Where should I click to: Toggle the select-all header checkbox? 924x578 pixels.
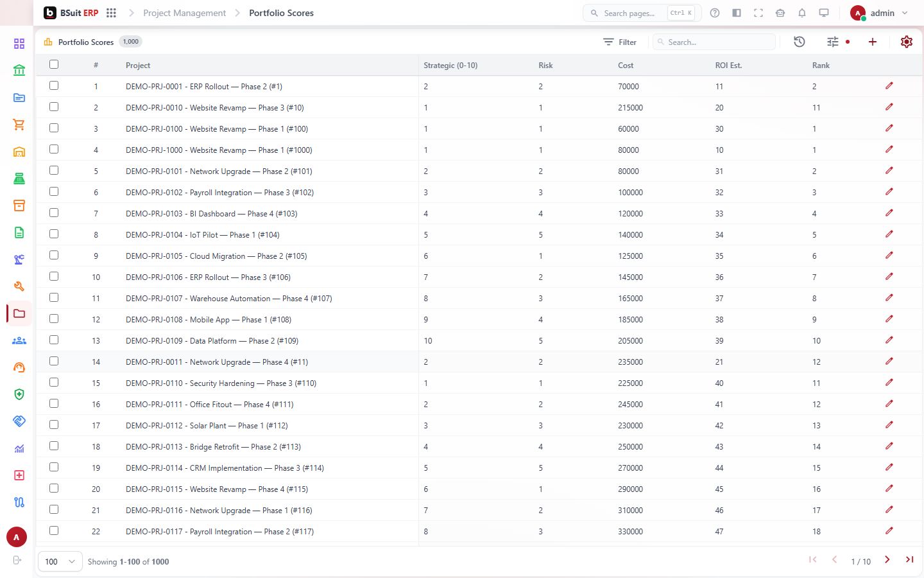tap(54, 64)
